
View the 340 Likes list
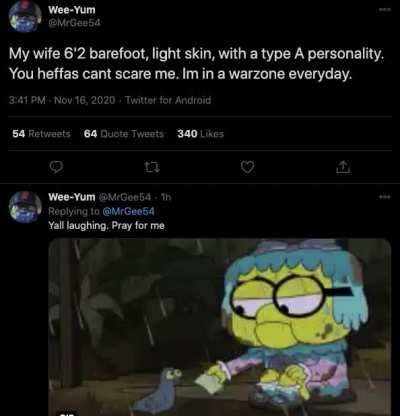[x=201, y=134]
